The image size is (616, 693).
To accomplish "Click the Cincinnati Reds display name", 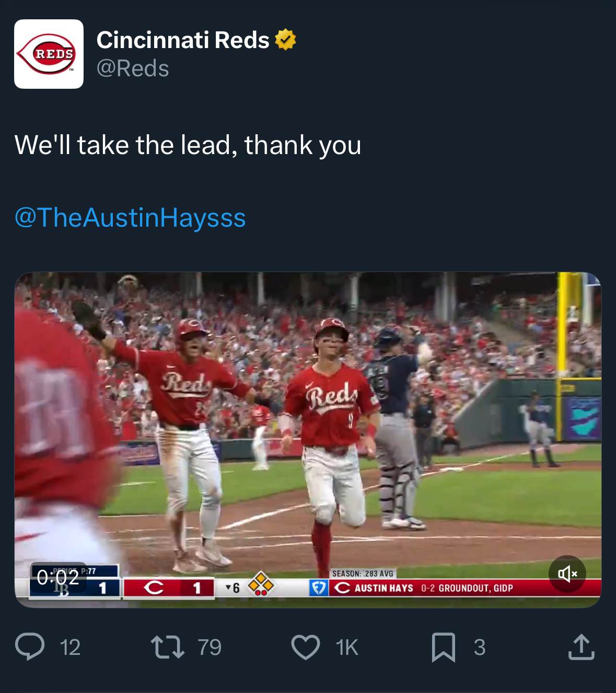I will click(x=183, y=40).
